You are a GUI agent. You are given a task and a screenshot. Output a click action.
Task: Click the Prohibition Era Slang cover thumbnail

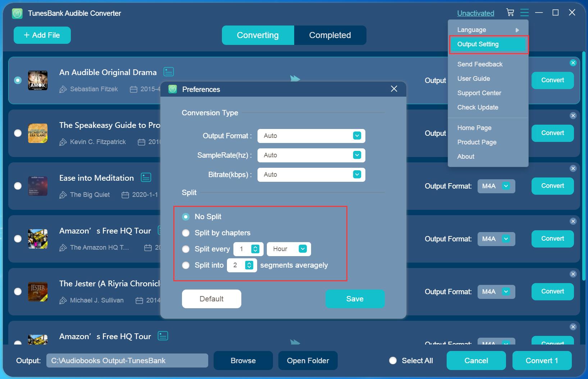(38, 133)
